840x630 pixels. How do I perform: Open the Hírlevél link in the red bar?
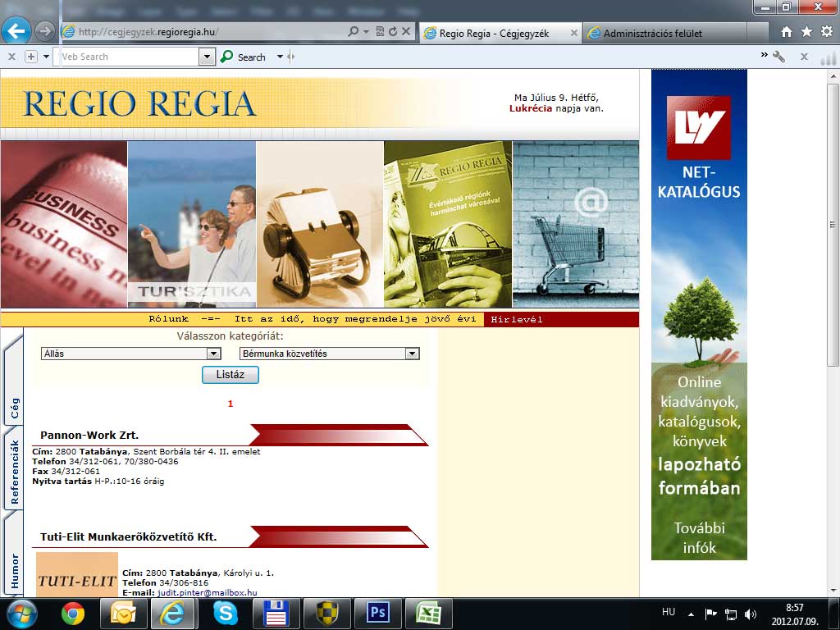coord(517,320)
